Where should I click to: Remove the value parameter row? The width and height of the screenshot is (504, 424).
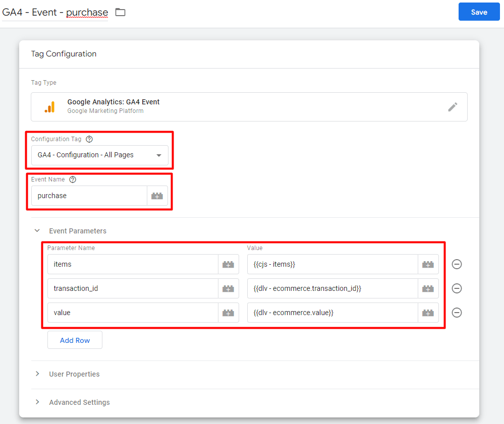457,313
